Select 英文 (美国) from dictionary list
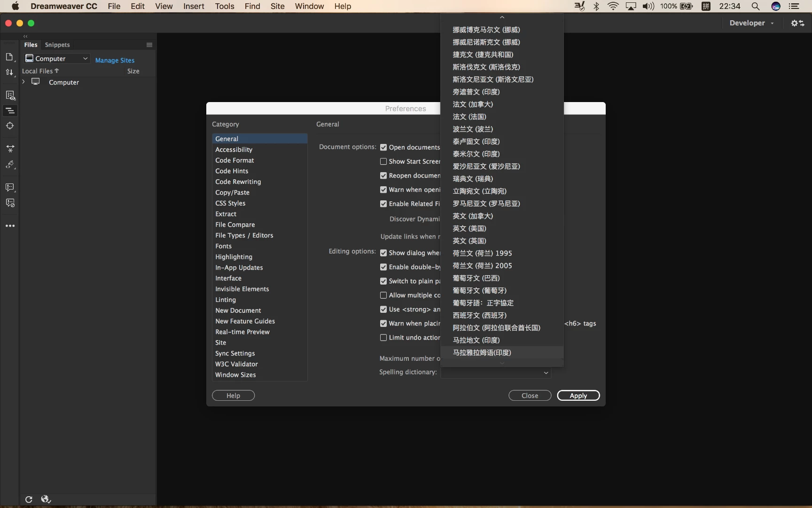Screen dimensions: 812x508 (x=502, y=228)
